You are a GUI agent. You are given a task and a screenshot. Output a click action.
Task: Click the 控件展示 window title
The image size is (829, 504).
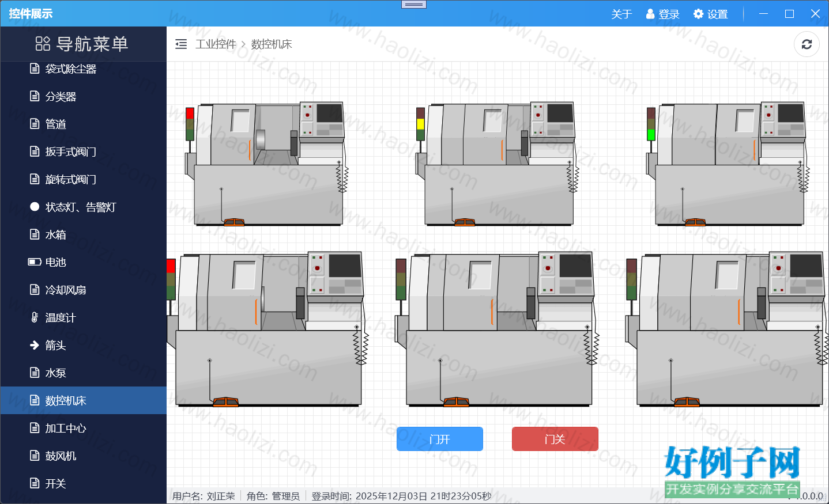pyautogui.click(x=31, y=14)
